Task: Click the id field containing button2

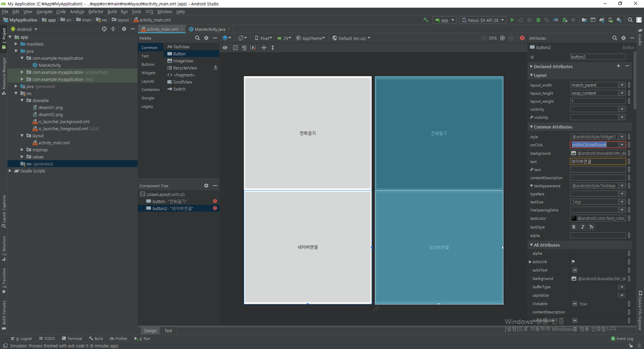Action: 598,57
